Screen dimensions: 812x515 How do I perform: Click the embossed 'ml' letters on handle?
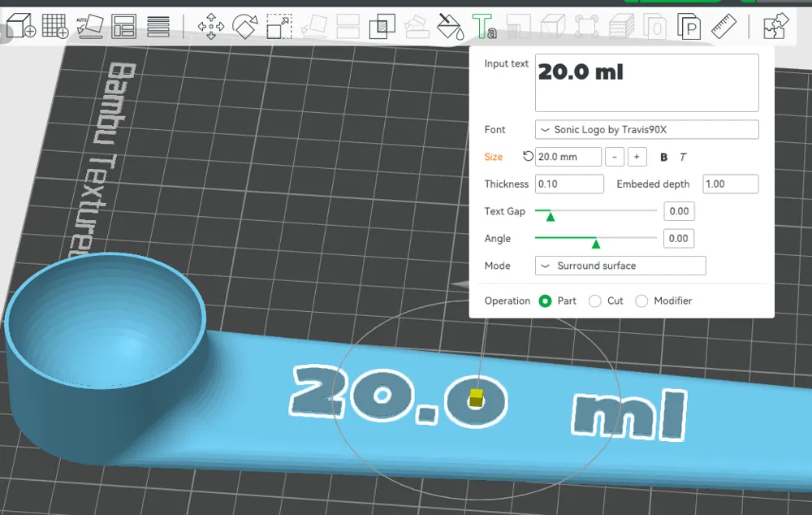point(629,416)
